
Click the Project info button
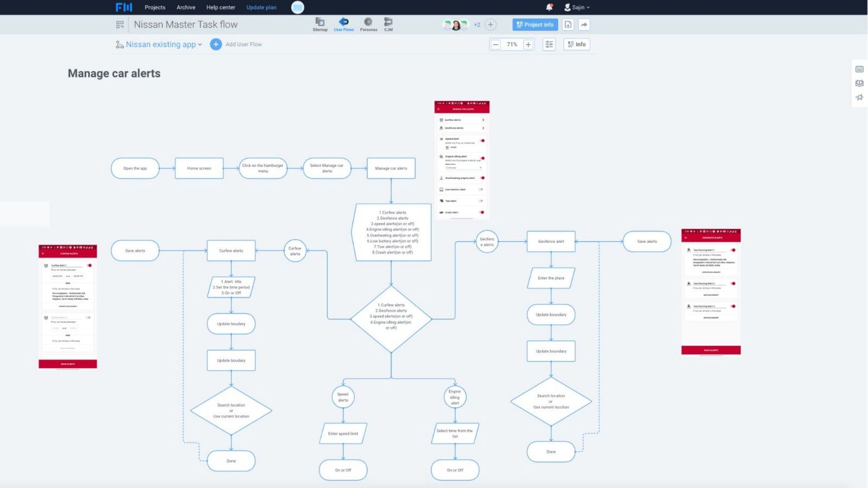pyautogui.click(x=535, y=24)
